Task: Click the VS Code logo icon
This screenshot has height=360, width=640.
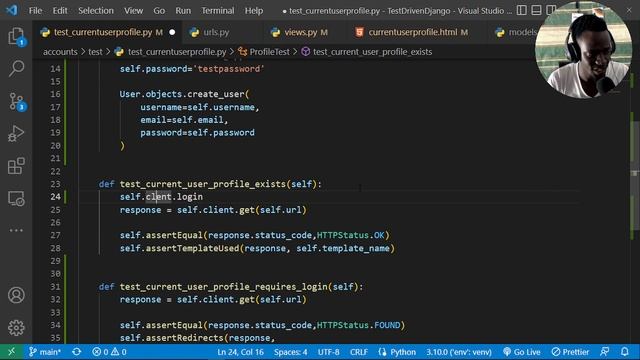Action: (x=12, y=10)
